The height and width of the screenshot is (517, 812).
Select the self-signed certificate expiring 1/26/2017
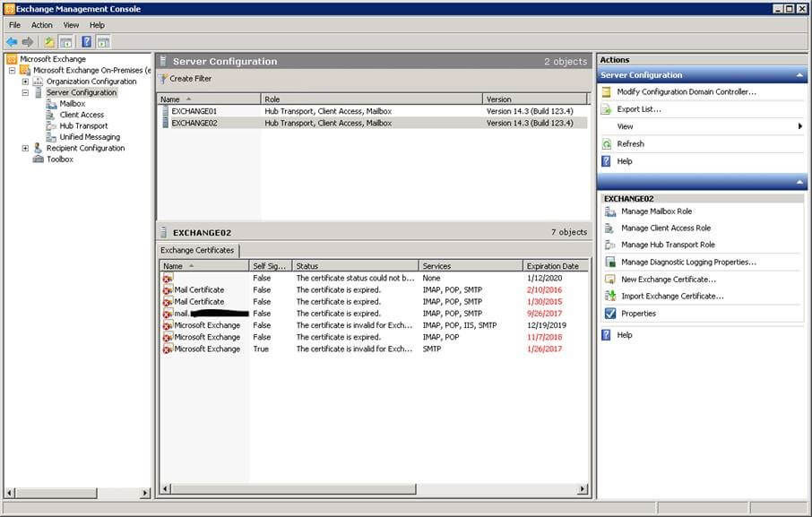click(374, 349)
